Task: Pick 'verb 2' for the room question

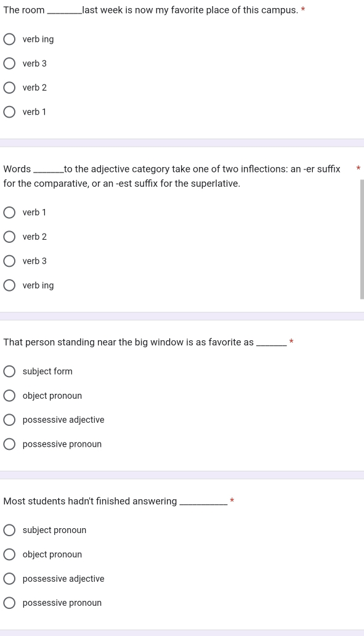Action: (x=9, y=88)
